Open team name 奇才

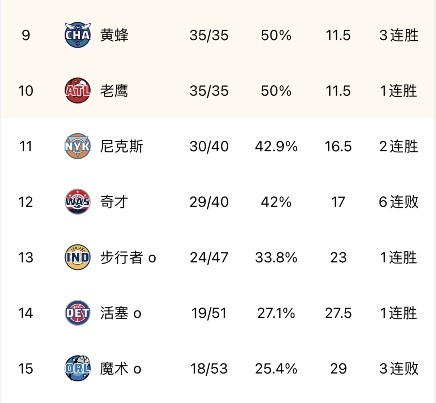click(114, 202)
